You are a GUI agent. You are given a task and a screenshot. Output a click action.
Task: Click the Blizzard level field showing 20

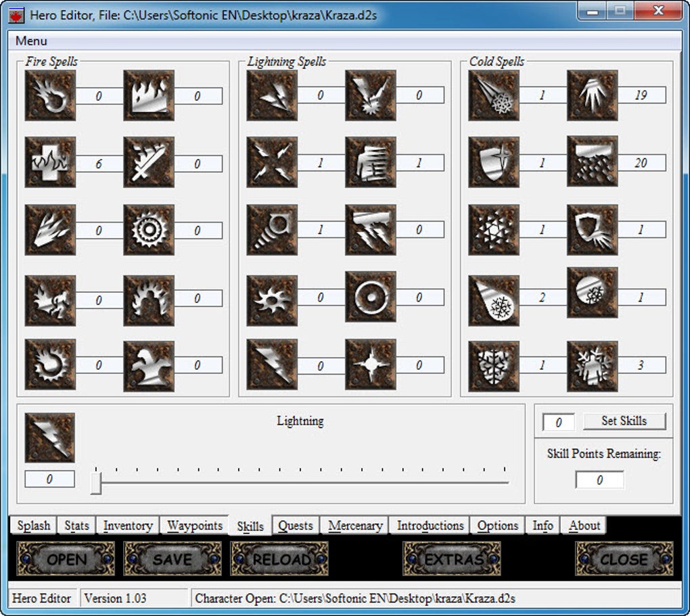point(641,163)
